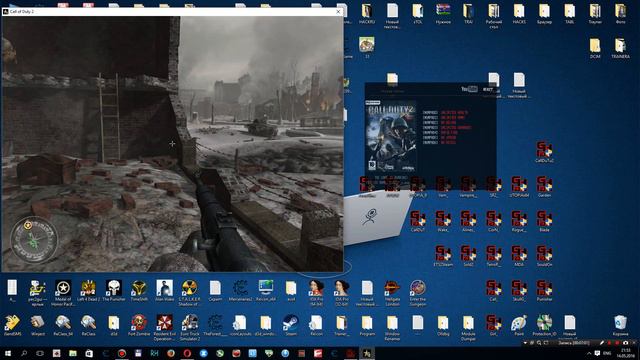This screenshot has height=360, width=640.
Task: Click the recorder bar zoom magnifier icon
Action: [x=539, y=343]
